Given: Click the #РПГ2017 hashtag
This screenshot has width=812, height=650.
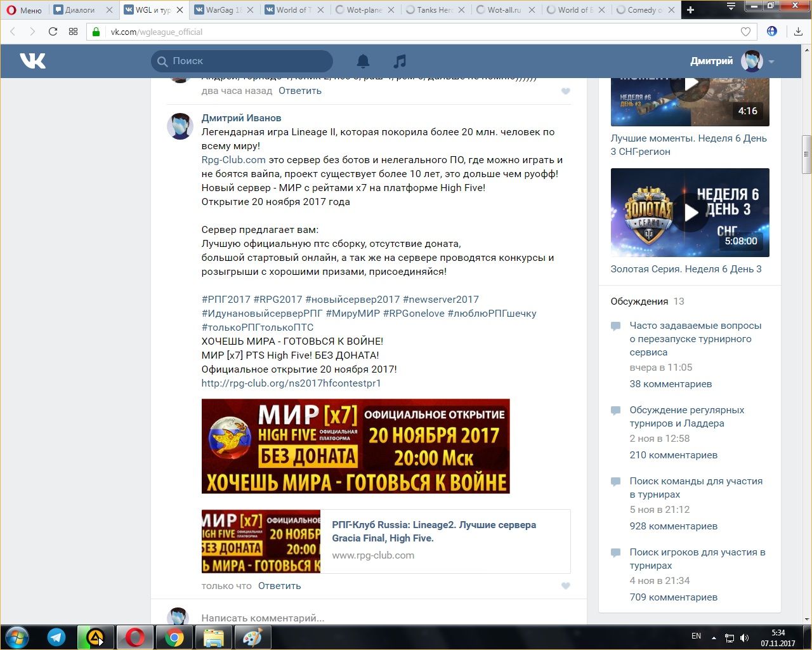Looking at the screenshot, I should pyautogui.click(x=226, y=300).
